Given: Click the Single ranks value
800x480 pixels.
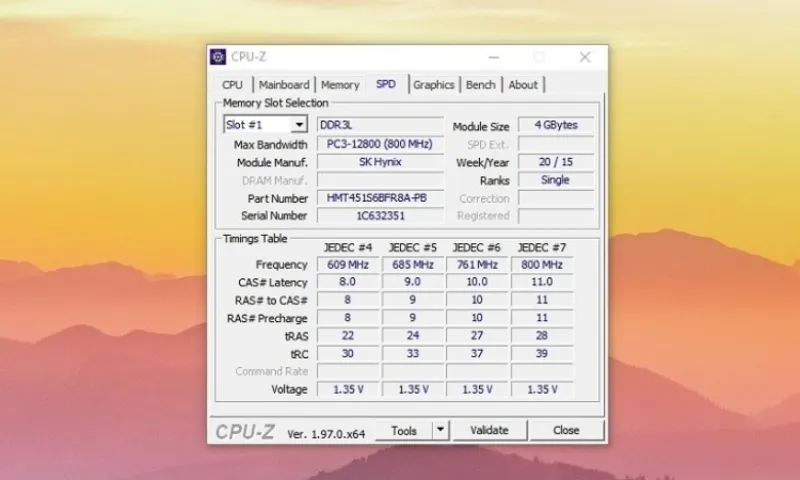Looking at the screenshot, I should click(556, 180).
